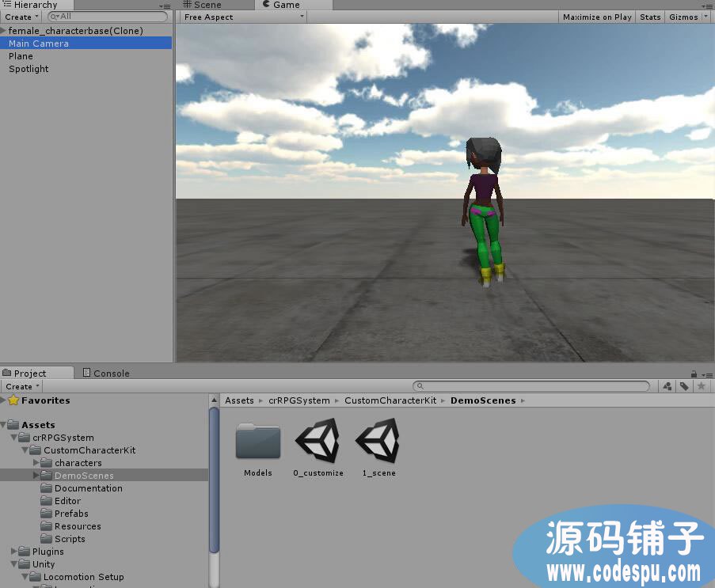Save search as favorite star icon
Image resolution: width=715 pixels, height=588 pixels.
tap(702, 386)
